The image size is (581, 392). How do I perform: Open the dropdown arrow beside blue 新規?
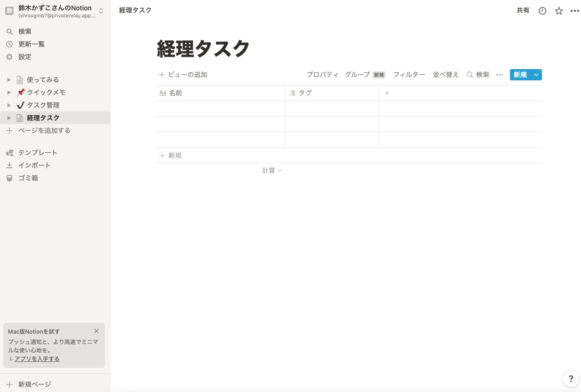tap(537, 75)
